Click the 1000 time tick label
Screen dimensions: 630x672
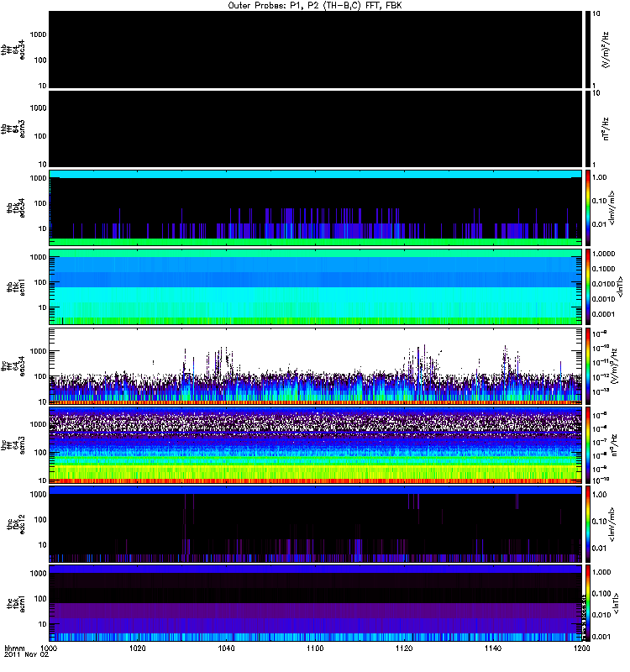pos(50,649)
